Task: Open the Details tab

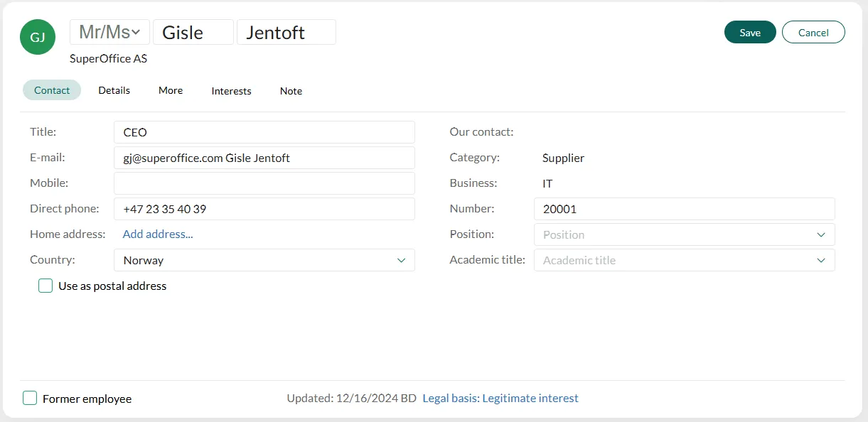Action: (x=114, y=90)
